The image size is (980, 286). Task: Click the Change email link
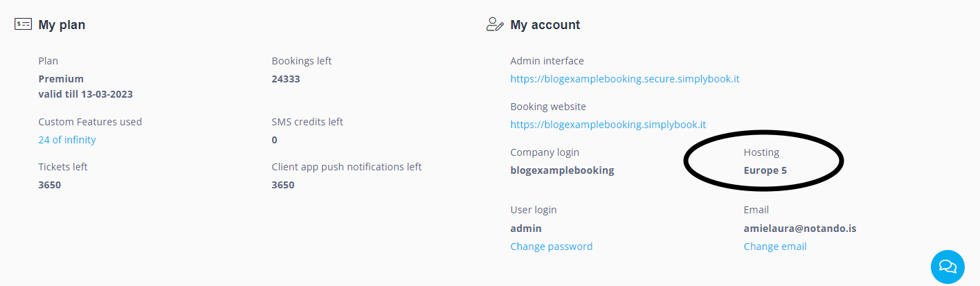(x=775, y=247)
